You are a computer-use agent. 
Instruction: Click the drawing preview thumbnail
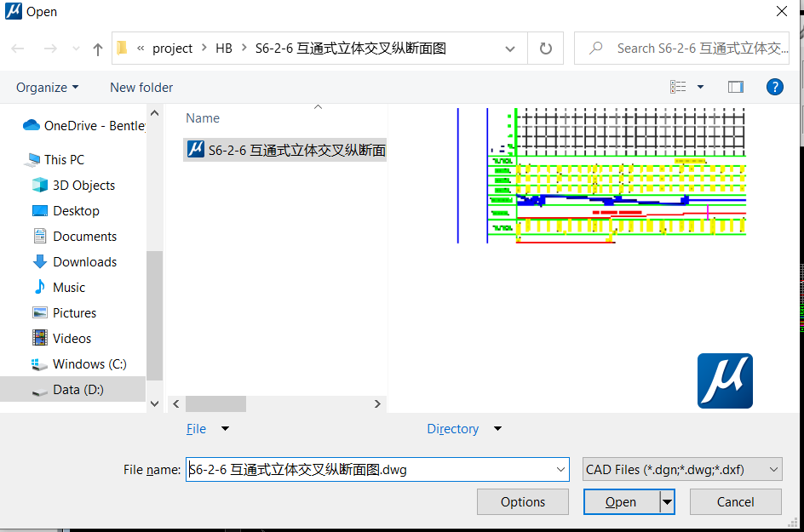pyautogui.click(x=600, y=175)
